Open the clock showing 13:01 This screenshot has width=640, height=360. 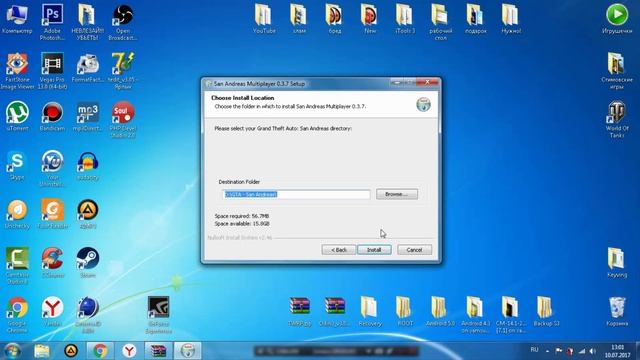point(617,351)
